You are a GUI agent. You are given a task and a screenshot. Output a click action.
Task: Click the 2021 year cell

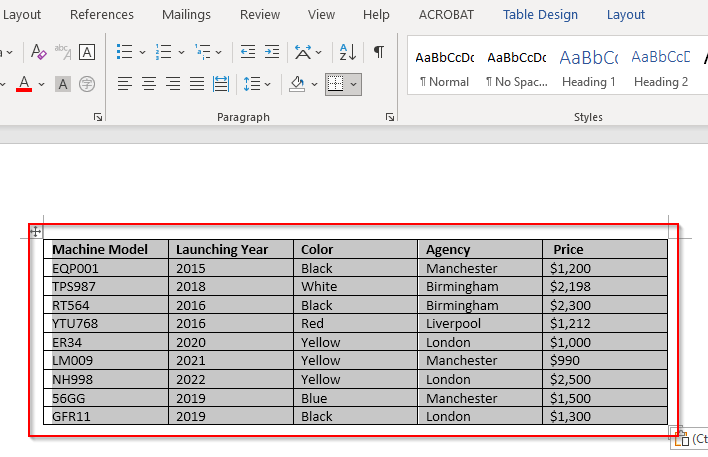pyautogui.click(x=231, y=361)
